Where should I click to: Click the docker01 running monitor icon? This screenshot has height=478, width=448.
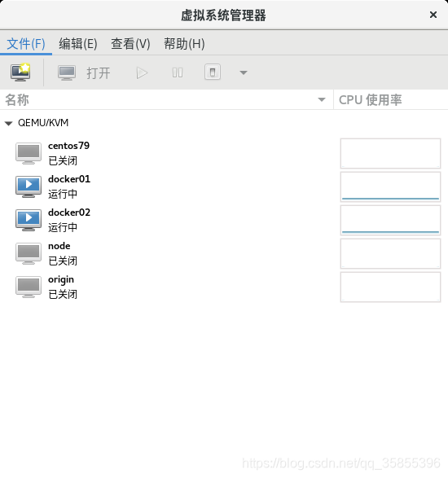(x=29, y=186)
